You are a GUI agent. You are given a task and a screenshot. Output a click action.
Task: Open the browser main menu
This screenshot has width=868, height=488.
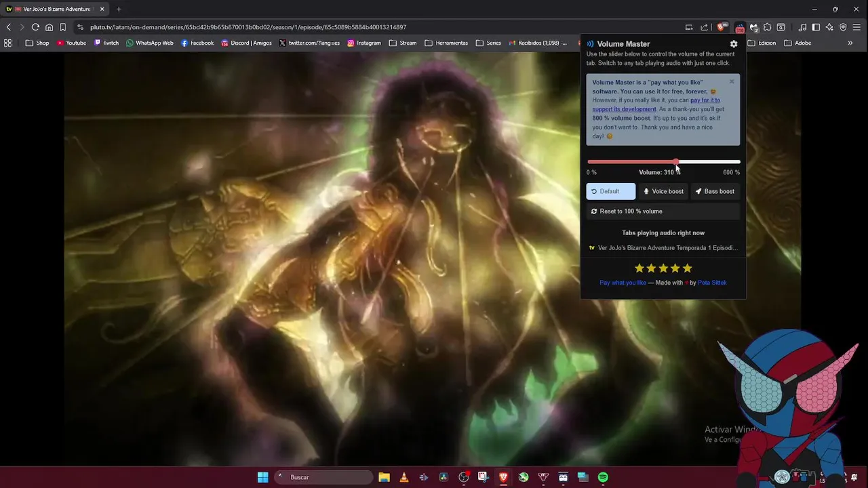(856, 27)
